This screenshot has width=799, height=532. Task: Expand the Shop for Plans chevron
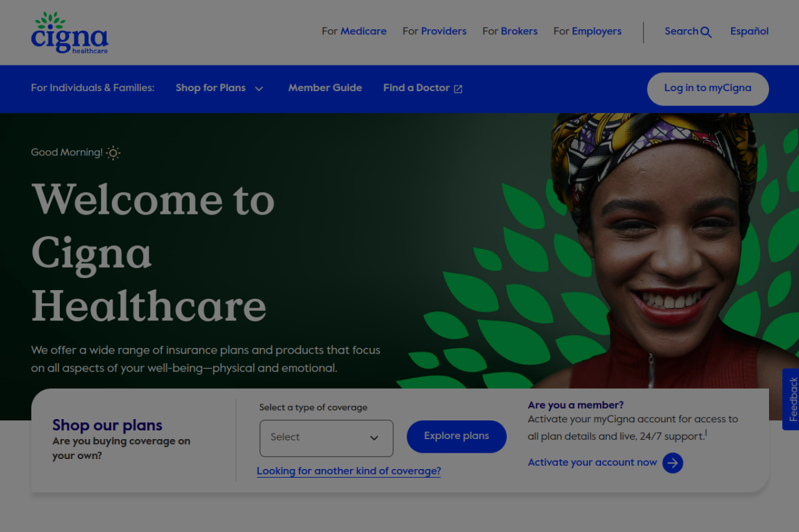click(259, 89)
